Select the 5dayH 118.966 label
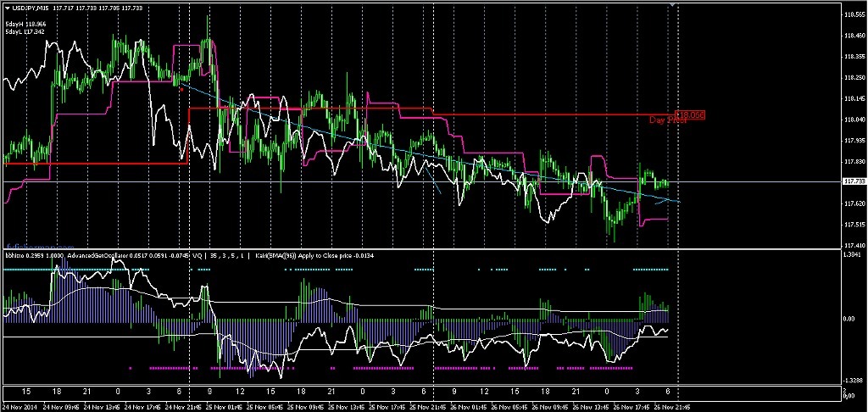This screenshot has height=412, width=868. point(25,25)
